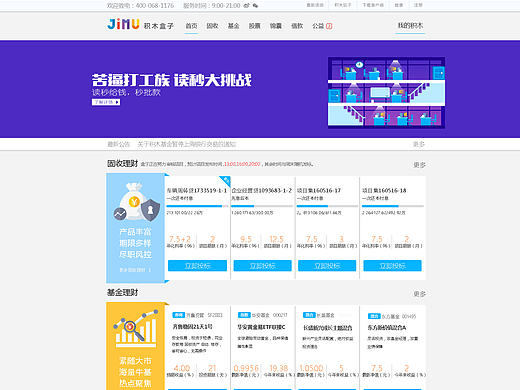Open the loan title ending 1733519-1-1
This screenshot has height=390, width=520.
pos(197,191)
